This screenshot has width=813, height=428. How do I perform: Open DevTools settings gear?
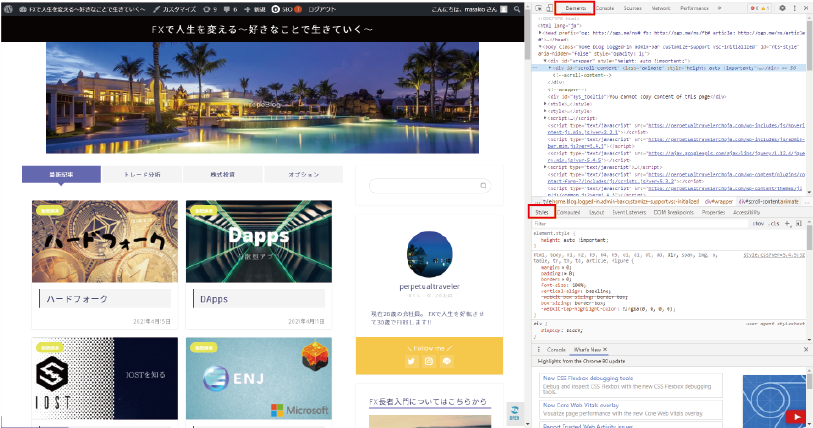(782, 8)
